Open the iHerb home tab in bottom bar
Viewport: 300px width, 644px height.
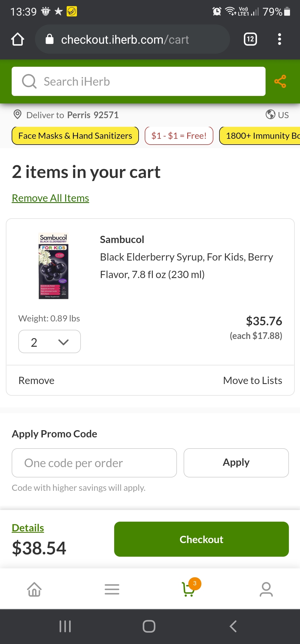pyautogui.click(x=34, y=589)
